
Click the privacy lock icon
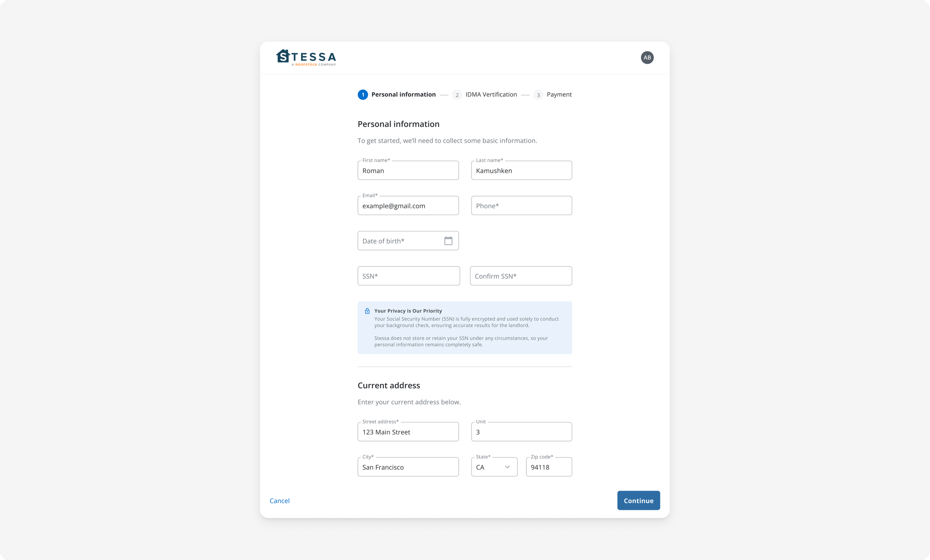coord(367,311)
